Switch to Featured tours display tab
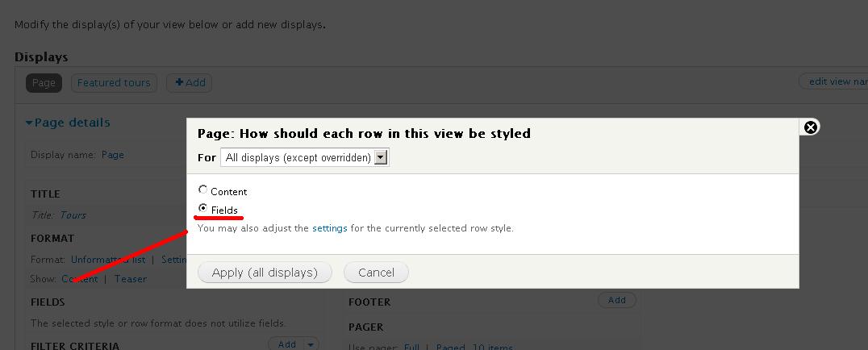Image resolution: width=868 pixels, height=350 pixels. click(114, 83)
